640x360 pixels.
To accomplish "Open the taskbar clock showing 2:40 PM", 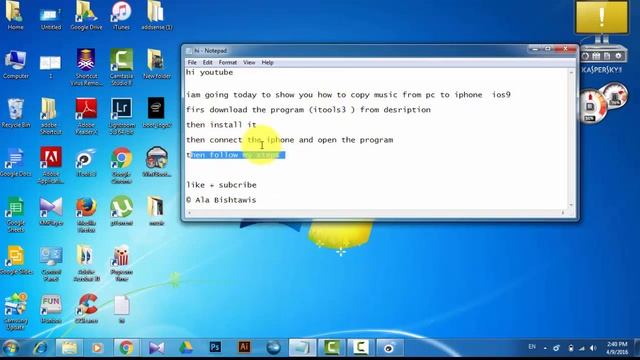I will pyautogui.click(x=617, y=348).
